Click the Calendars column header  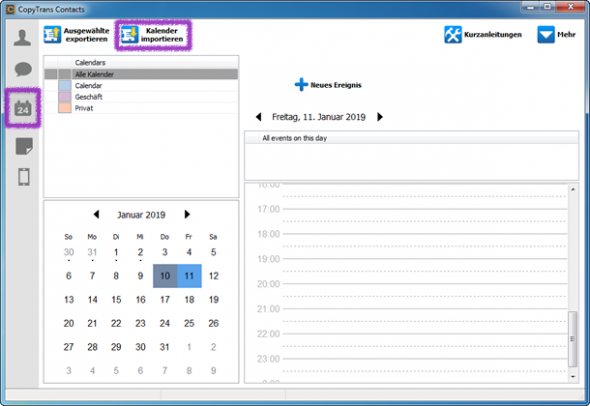(90, 62)
